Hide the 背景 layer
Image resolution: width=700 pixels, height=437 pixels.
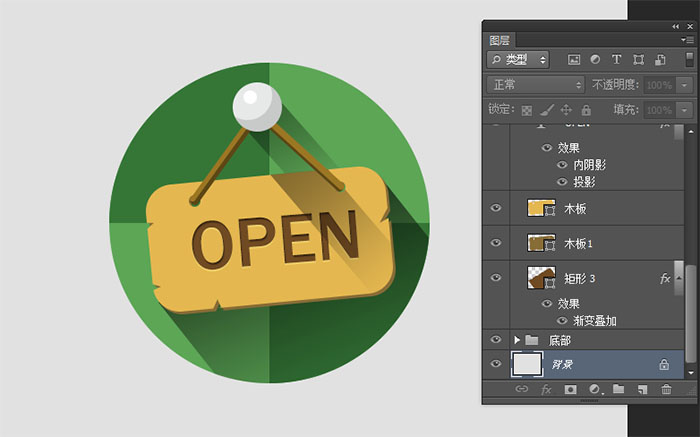coord(496,364)
